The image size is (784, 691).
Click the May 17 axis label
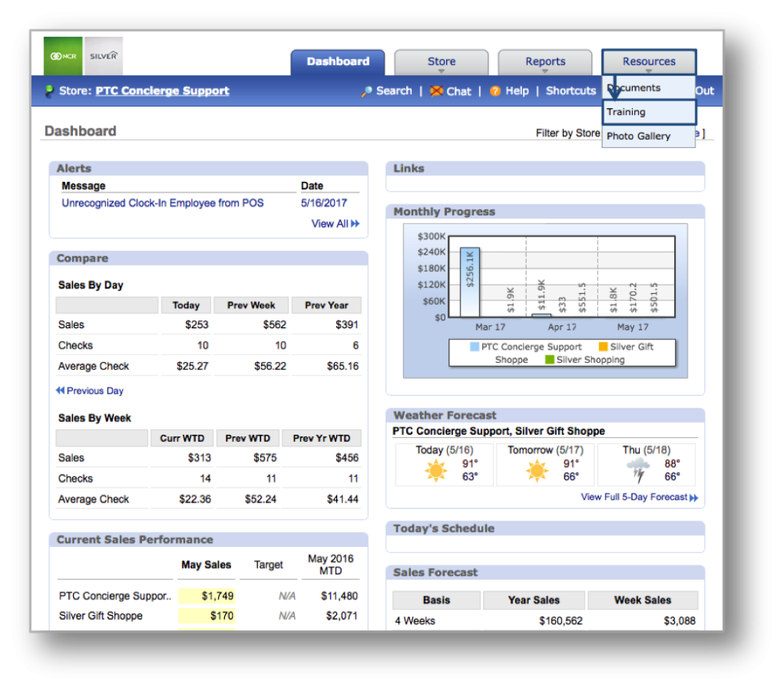633,327
